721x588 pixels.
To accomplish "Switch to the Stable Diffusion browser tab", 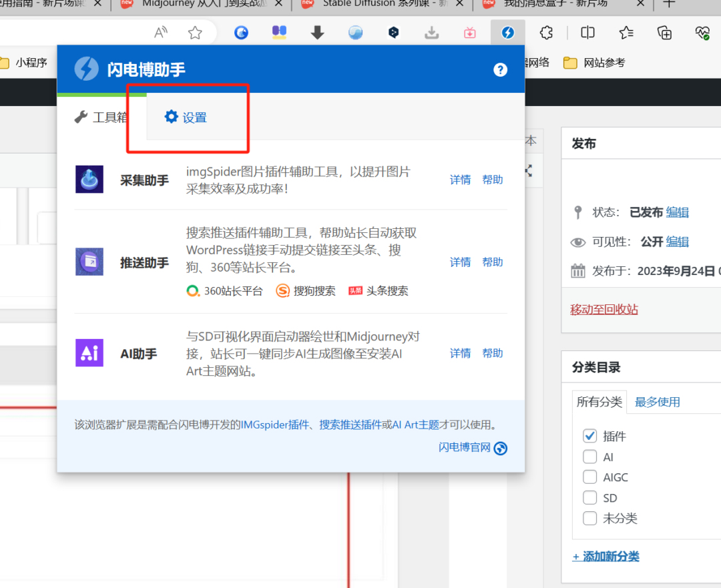I will click(374, 3).
